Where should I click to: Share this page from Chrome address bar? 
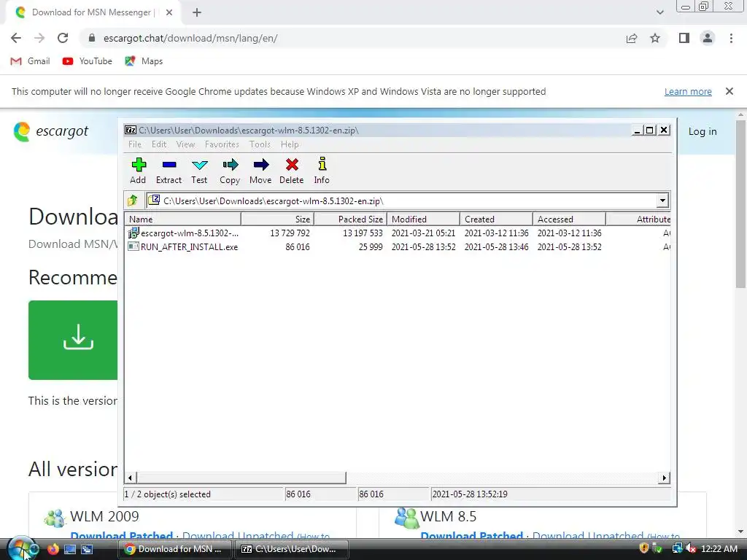click(x=632, y=38)
